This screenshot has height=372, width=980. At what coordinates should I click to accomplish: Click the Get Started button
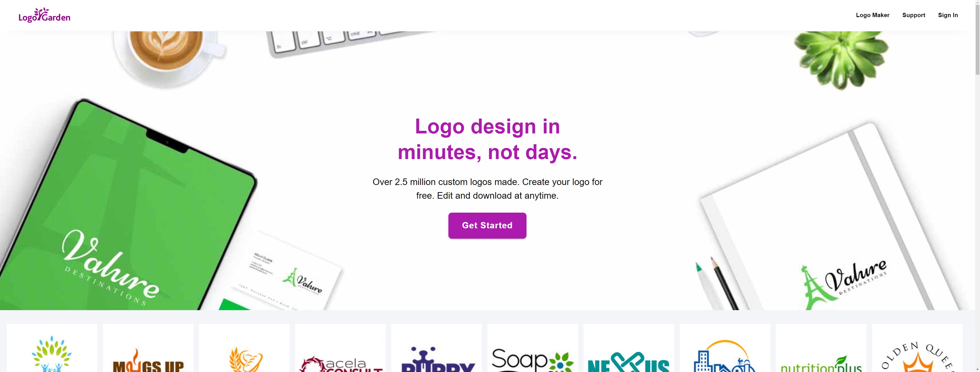pyautogui.click(x=487, y=225)
